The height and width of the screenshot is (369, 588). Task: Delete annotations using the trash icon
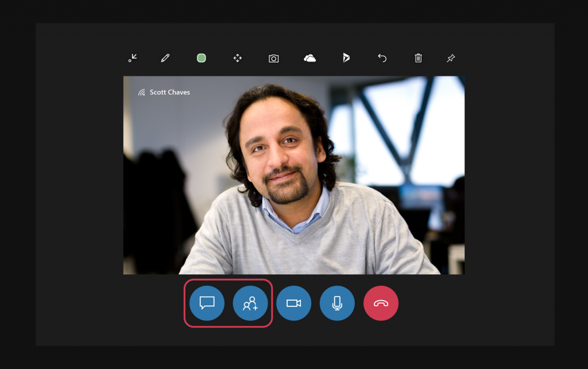coord(418,58)
